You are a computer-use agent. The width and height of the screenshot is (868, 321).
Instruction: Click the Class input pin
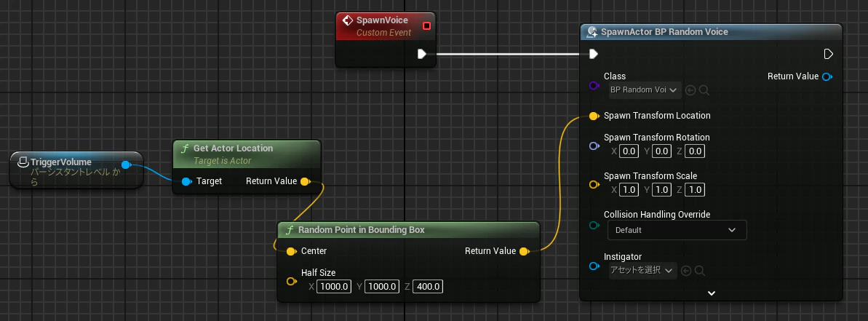tap(594, 86)
